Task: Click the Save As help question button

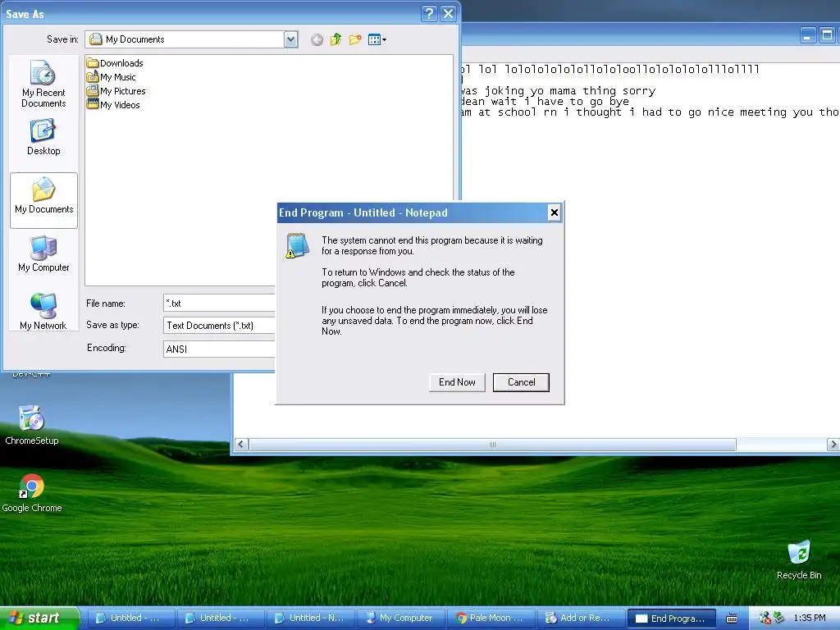Action: pos(429,13)
